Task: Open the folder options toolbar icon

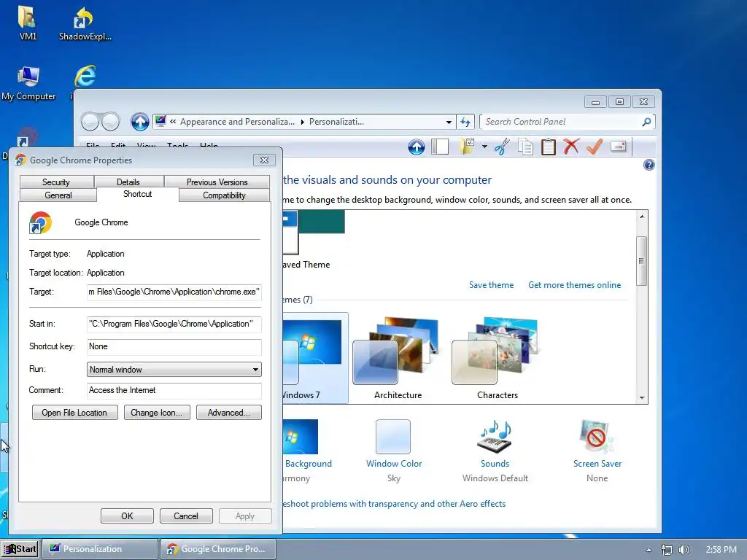Action: 467,147
